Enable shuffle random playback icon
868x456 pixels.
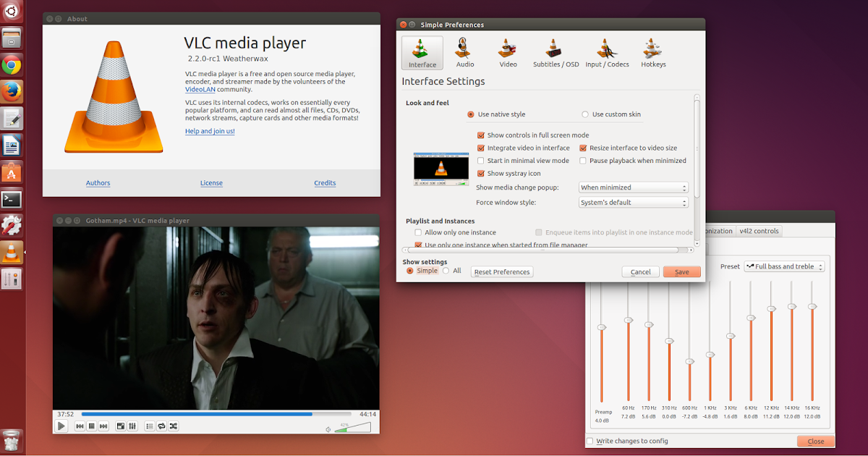click(x=173, y=426)
